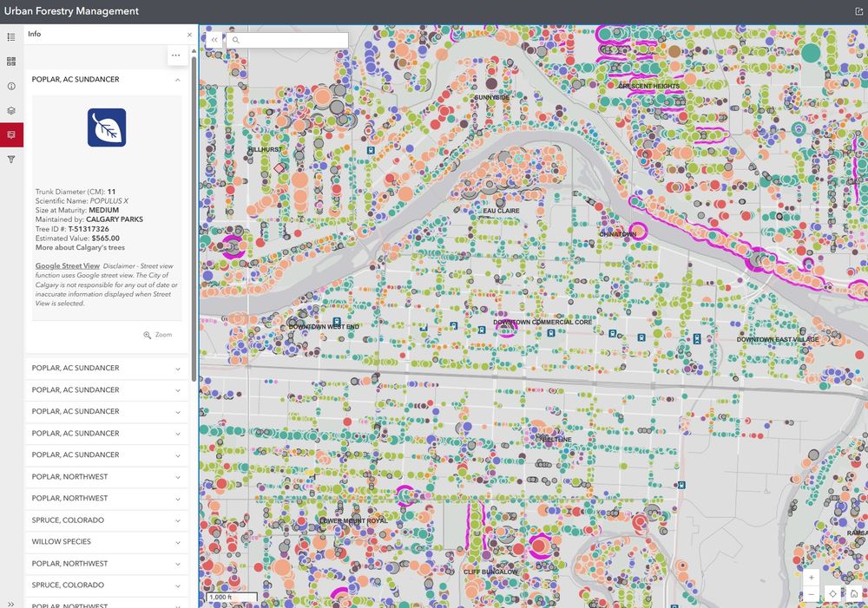Image resolution: width=868 pixels, height=608 pixels.
Task: Click the search magnifier icon on map
Action: point(236,40)
